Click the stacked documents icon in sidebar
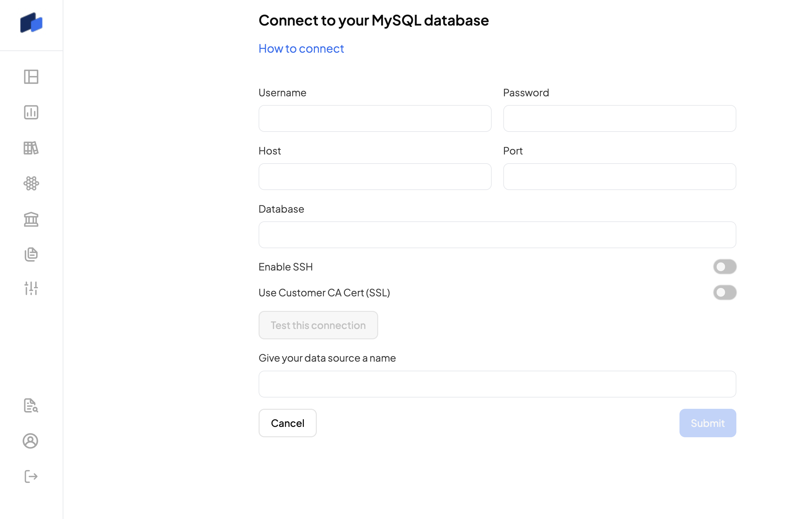This screenshot has height=519, width=812. (31, 254)
